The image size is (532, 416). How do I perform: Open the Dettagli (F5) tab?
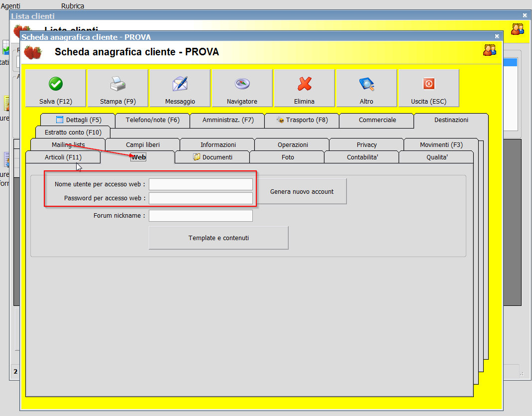point(78,120)
